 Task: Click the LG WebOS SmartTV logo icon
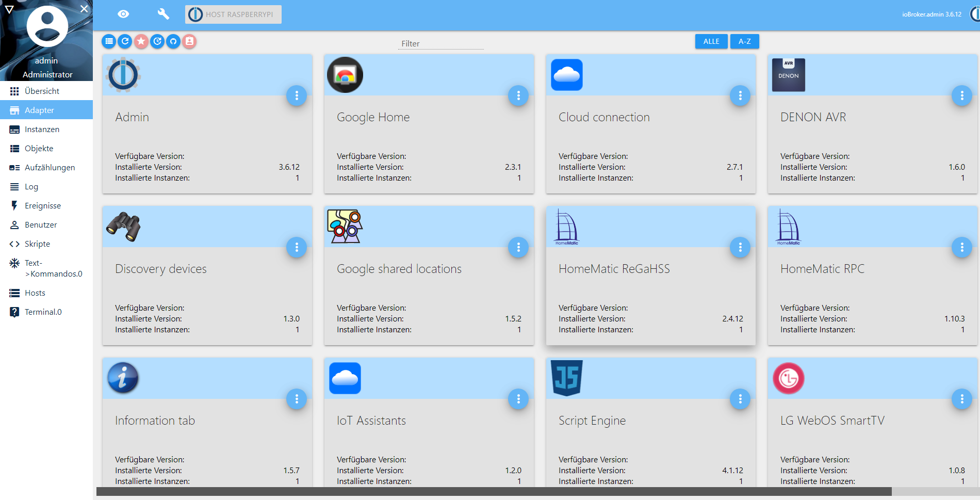[789, 378]
